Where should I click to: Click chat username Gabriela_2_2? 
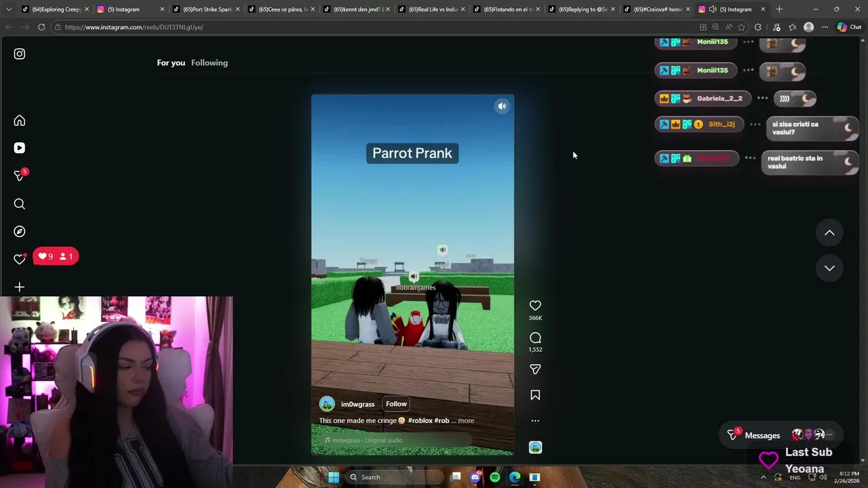point(719,98)
